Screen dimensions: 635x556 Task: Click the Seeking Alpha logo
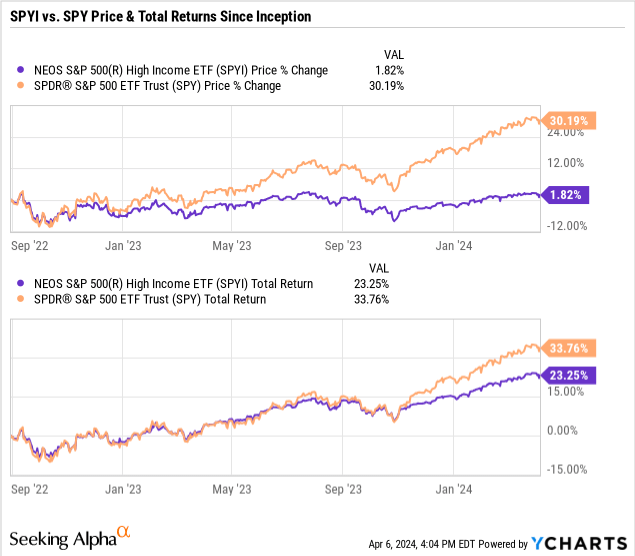(70, 538)
